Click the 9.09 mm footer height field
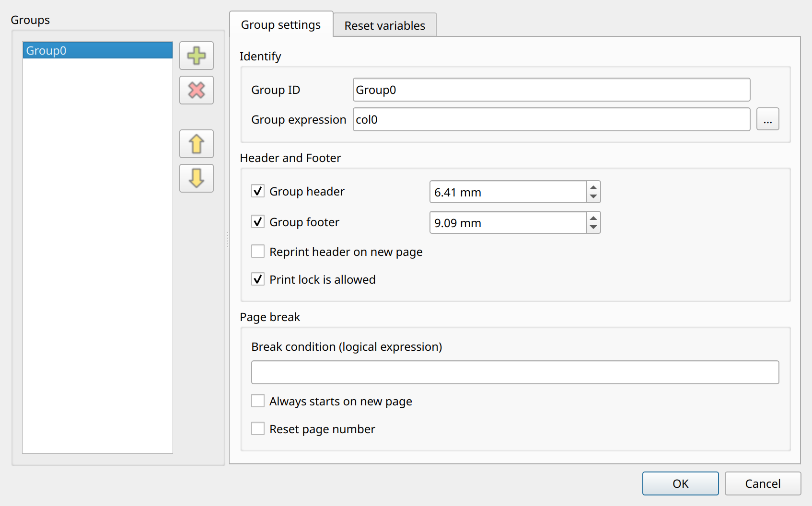Viewport: 812px width, 506px height. [x=508, y=222]
